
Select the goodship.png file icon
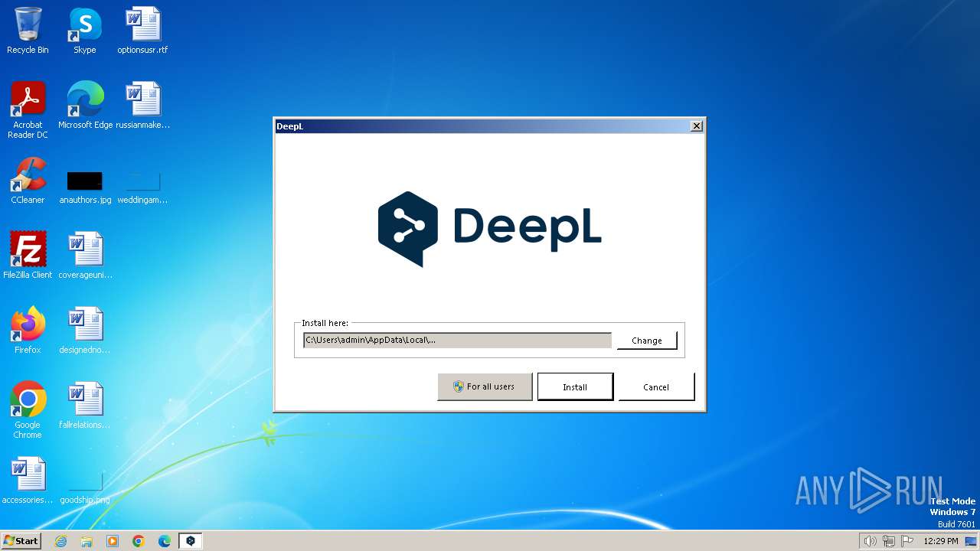coord(85,488)
